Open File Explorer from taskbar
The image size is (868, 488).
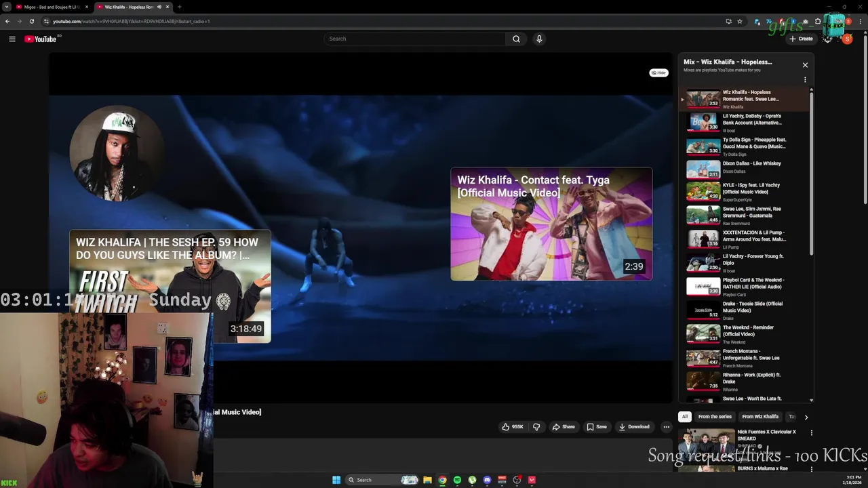[x=427, y=480]
